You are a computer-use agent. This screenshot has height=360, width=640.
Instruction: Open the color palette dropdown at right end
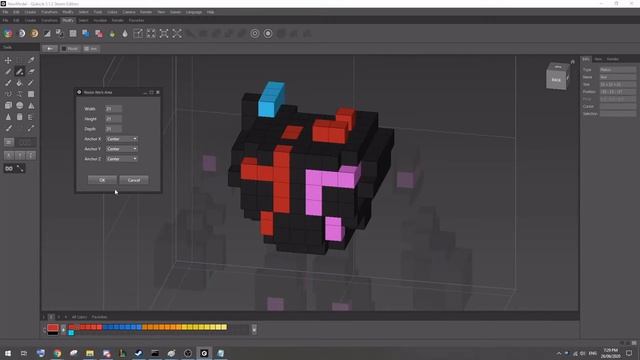(254, 329)
